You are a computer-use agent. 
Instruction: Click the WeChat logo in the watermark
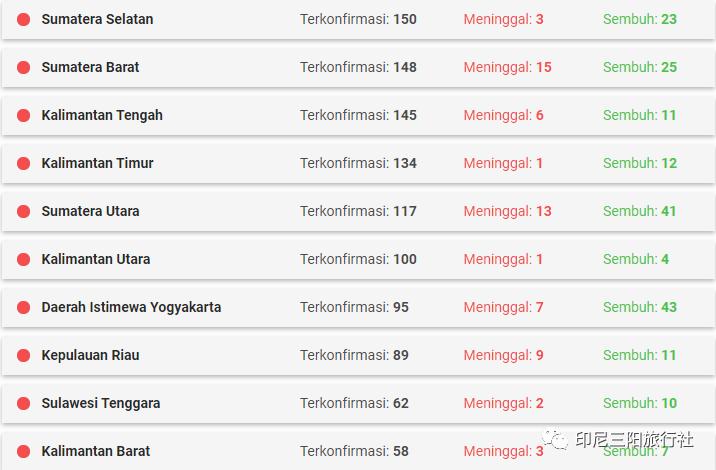click(554, 439)
